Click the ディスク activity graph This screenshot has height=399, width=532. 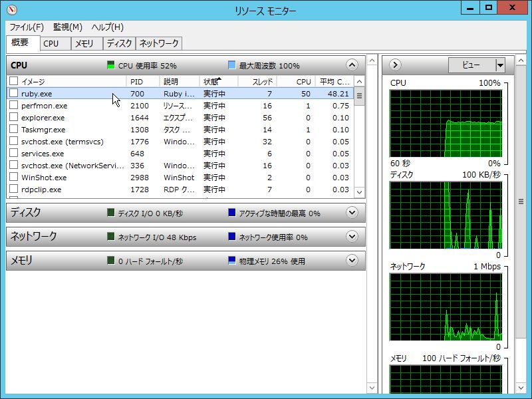pyautogui.click(x=446, y=215)
